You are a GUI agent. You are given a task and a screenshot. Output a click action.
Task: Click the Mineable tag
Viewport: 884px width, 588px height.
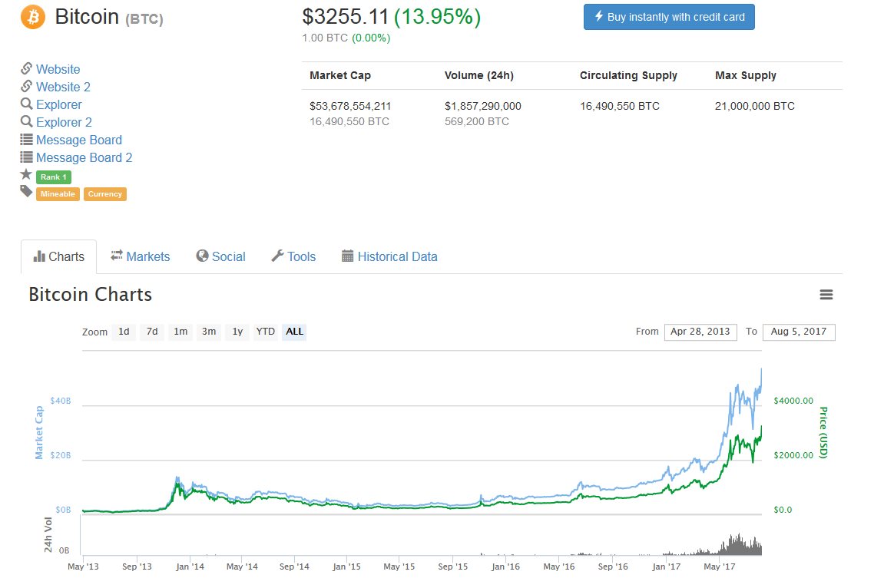tap(58, 193)
